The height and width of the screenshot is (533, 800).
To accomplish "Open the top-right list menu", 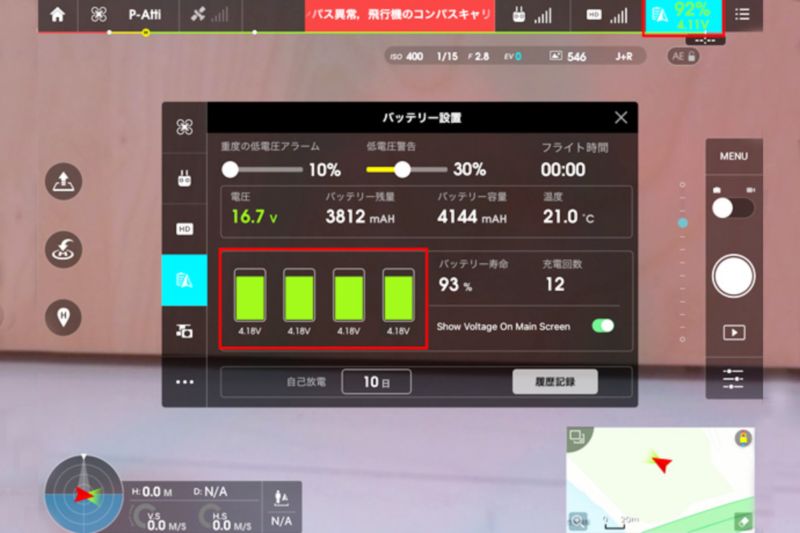I will pos(741,15).
